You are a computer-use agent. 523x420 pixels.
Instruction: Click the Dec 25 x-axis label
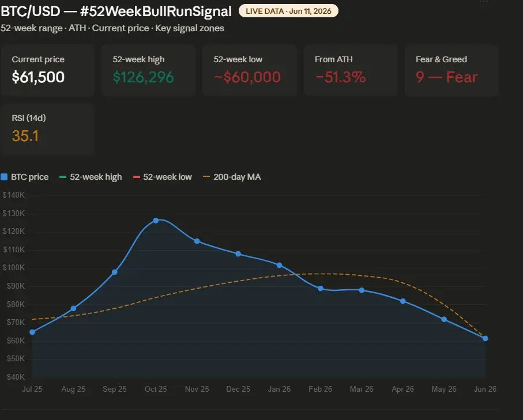click(x=238, y=389)
